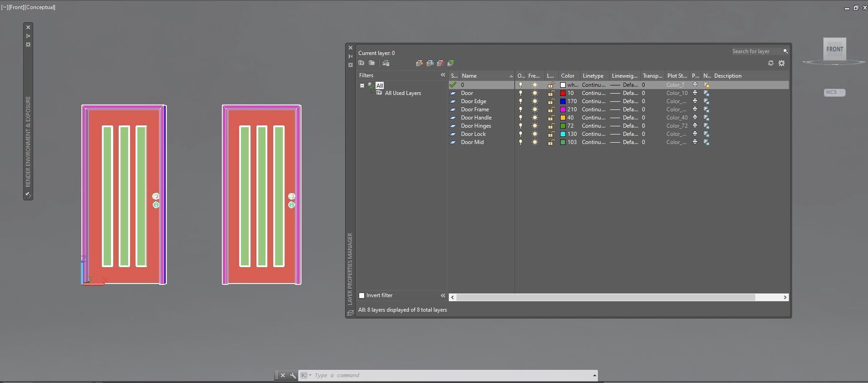Open the [Conceptual] visual style menu
The image size is (868, 383).
[40, 7]
